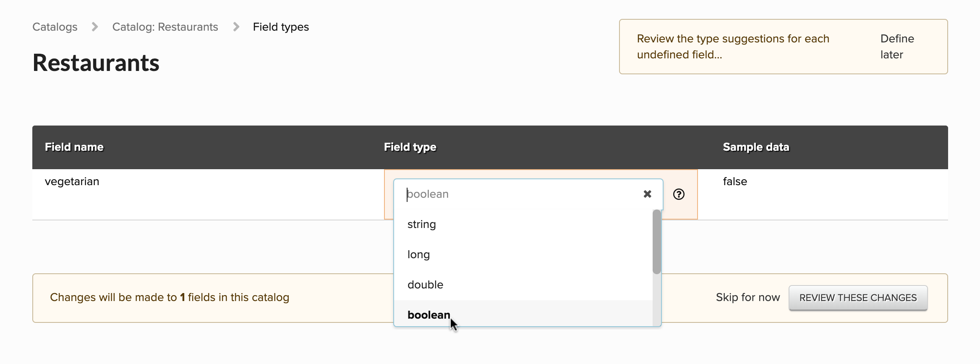Focus the boolean field type search box

(x=520, y=194)
